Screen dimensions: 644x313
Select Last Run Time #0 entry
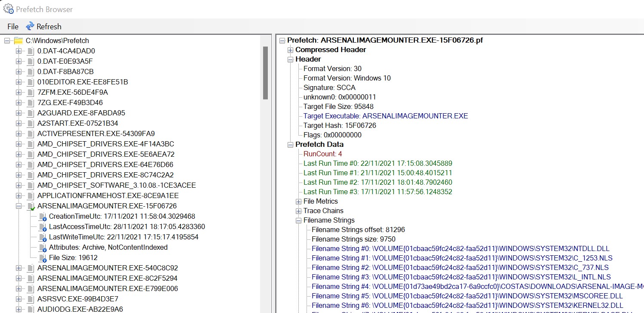pyautogui.click(x=378, y=163)
